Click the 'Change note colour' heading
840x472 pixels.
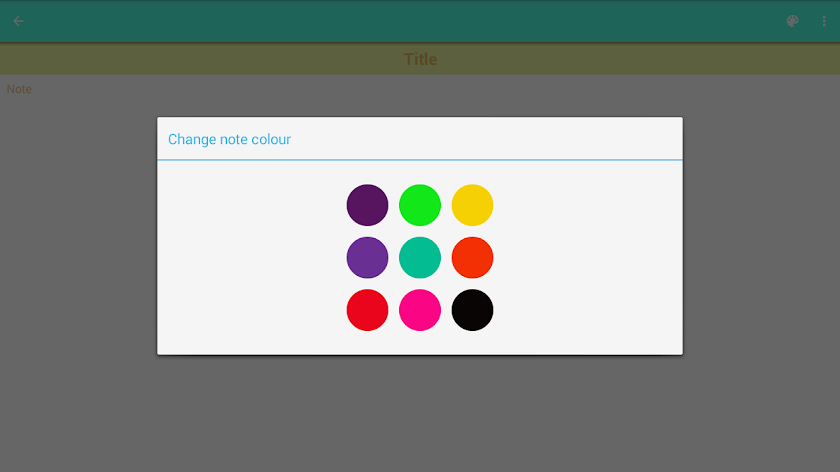[229, 139]
